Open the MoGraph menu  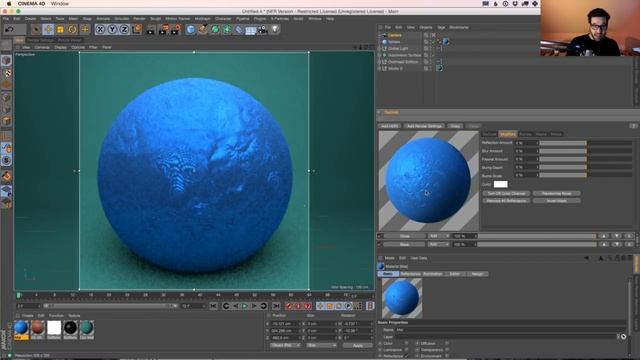pos(202,19)
